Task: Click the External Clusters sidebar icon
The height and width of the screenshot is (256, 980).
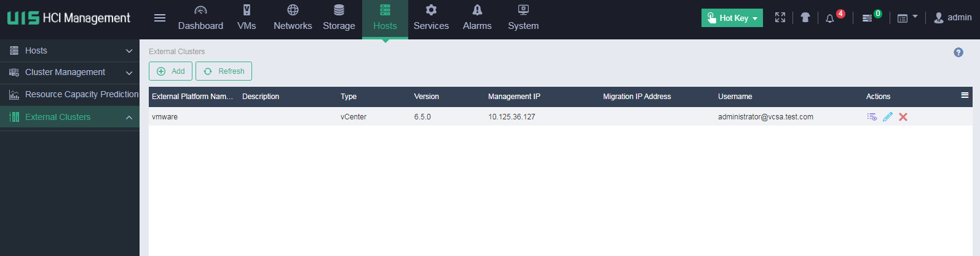Action: pyautogui.click(x=14, y=117)
